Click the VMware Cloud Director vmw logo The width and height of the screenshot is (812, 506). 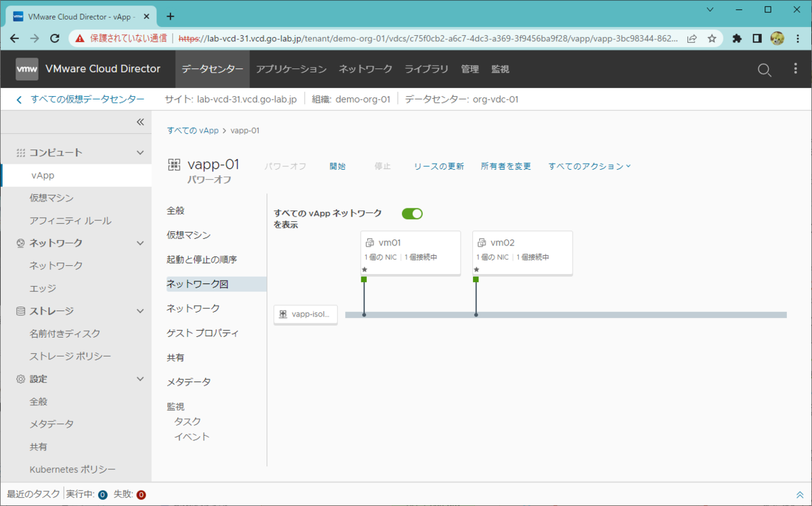27,69
